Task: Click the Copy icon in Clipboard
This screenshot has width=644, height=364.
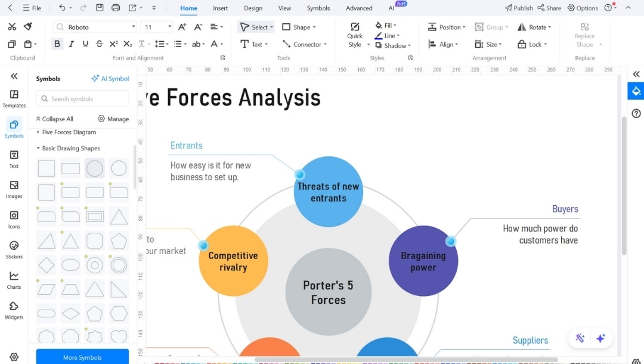Action: pyautogui.click(x=12, y=44)
